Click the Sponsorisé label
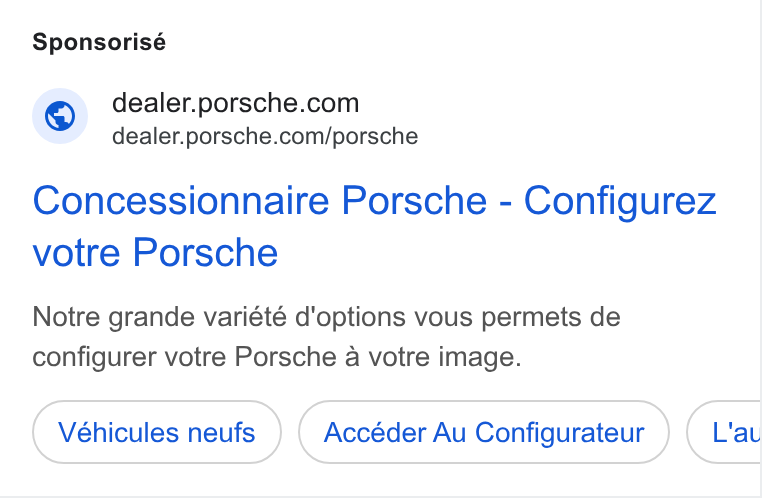This screenshot has width=762, height=498. (99, 42)
